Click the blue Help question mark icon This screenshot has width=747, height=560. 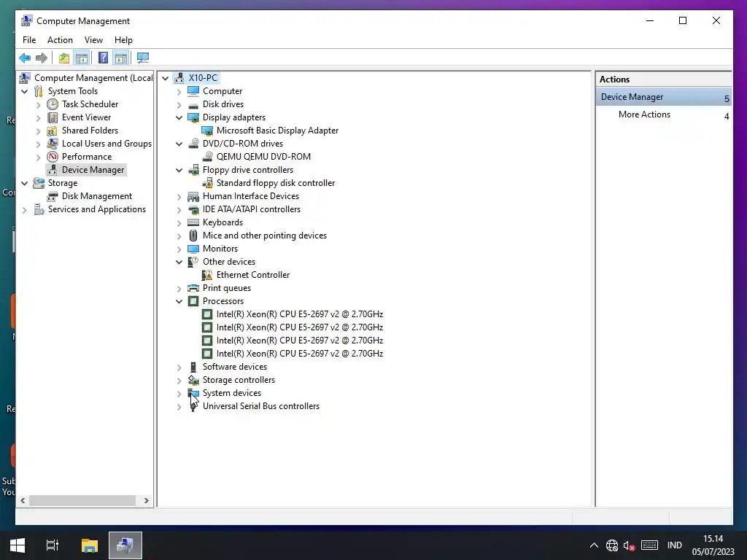[103, 58]
